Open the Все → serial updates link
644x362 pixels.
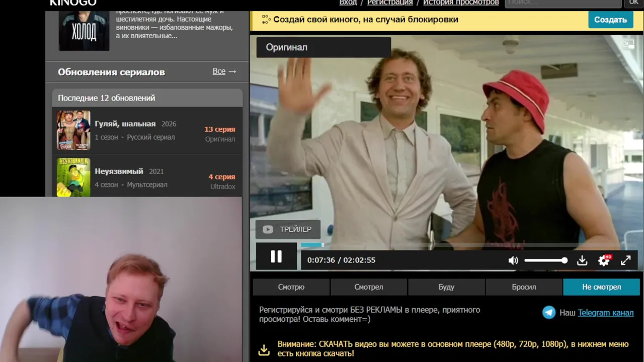(x=224, y=71)
